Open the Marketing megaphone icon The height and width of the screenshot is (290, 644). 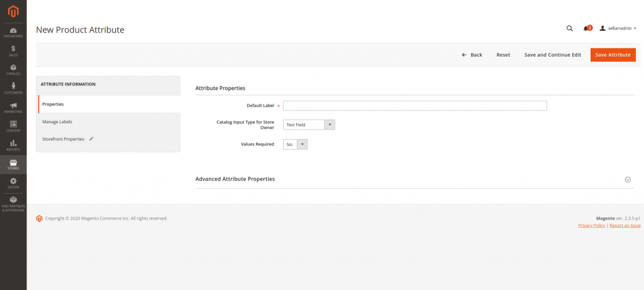pyautogui.click(x=13, y=107)
